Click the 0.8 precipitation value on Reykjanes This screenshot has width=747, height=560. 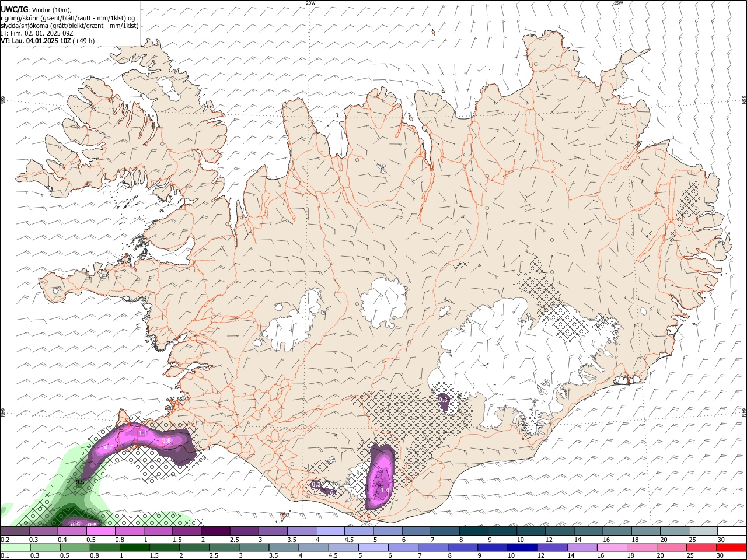point(166,440)
